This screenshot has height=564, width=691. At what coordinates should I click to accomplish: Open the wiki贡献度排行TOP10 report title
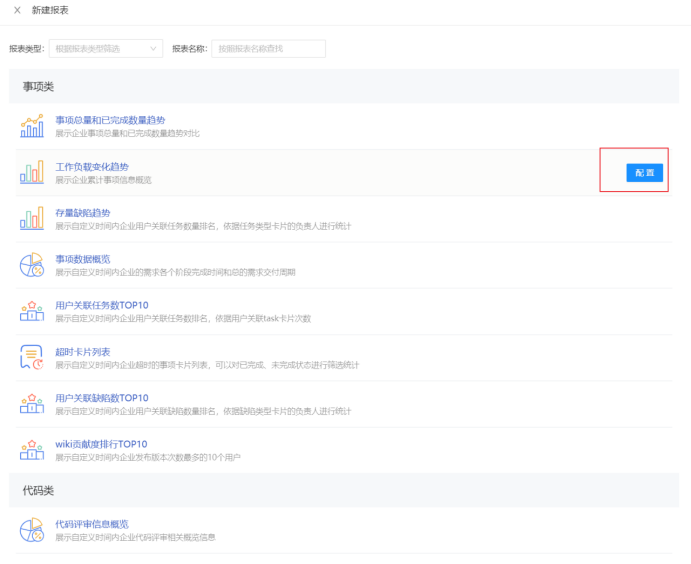click(x=101, y=444)
